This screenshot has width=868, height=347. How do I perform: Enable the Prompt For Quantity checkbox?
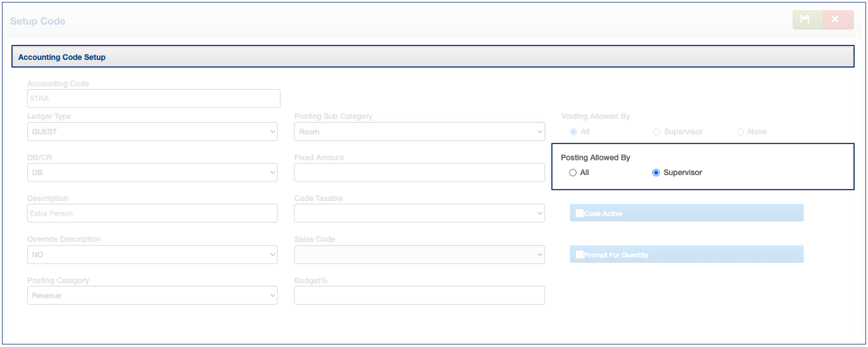(x=580, y=255)
